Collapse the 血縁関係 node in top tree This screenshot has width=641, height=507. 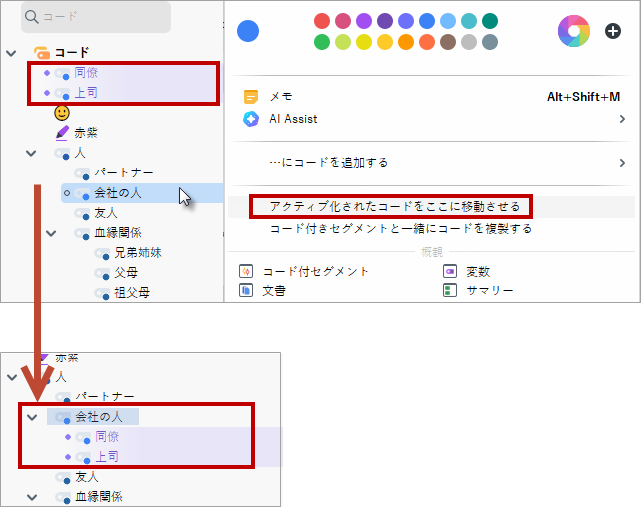[x=51, y=233]
